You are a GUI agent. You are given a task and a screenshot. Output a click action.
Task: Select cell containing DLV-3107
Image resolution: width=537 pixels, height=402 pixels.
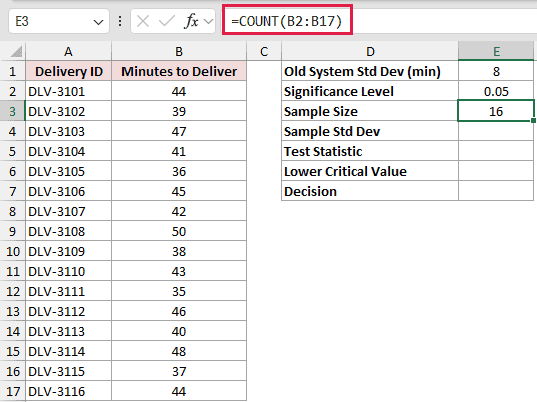68,211
